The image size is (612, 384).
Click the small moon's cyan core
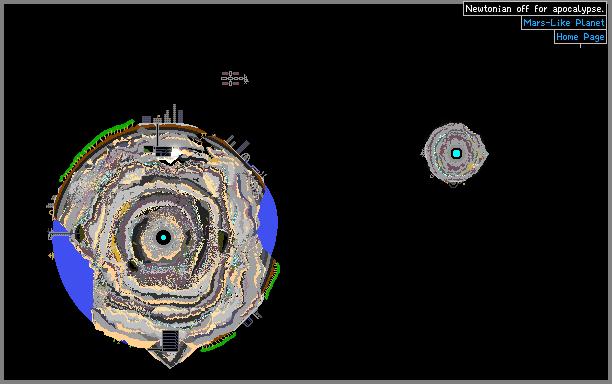pos(456,153)
